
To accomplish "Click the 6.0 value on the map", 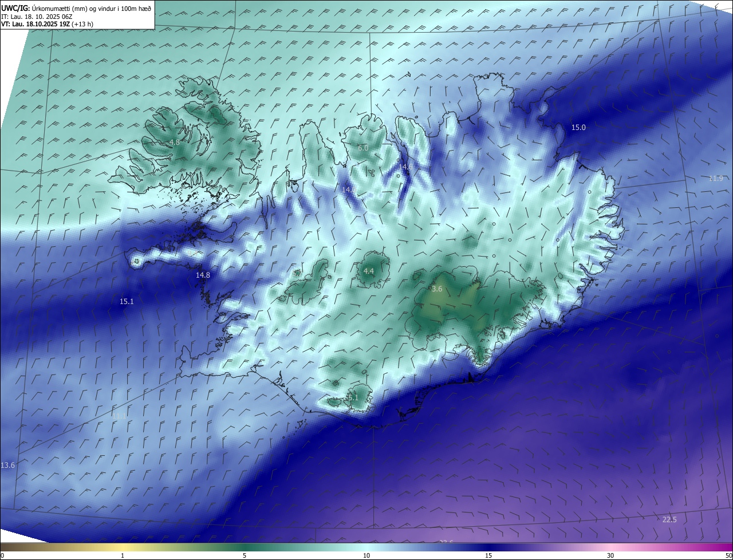I will [x=363, y=148].
